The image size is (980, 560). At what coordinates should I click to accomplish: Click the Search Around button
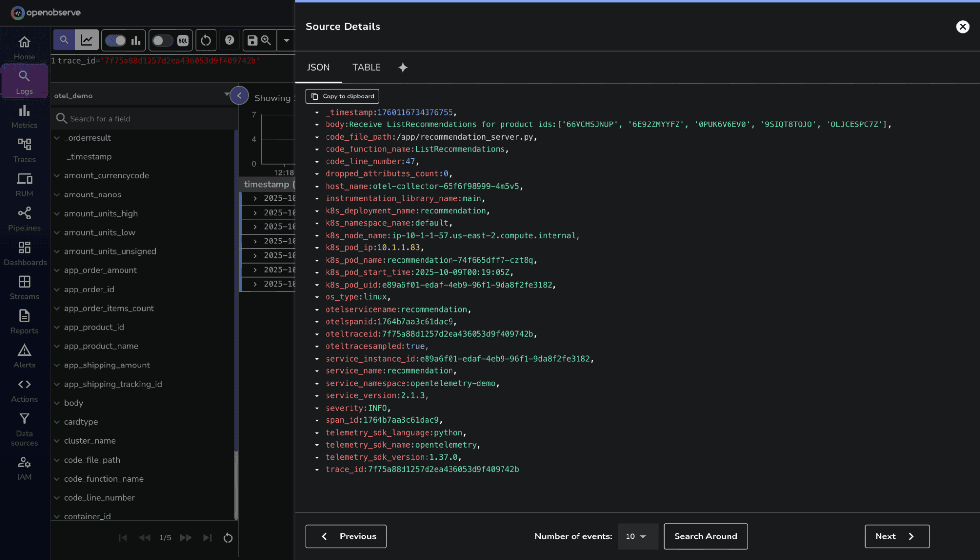click(705, 536)
